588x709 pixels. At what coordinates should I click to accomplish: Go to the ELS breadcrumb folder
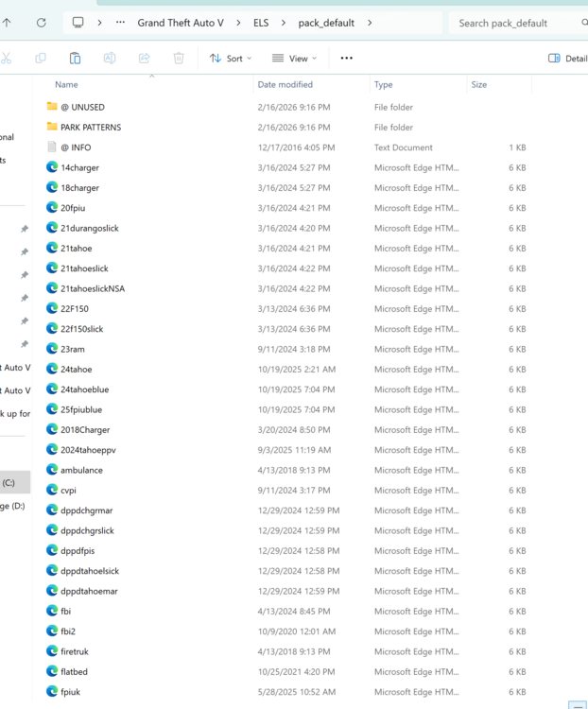(261, 23)
